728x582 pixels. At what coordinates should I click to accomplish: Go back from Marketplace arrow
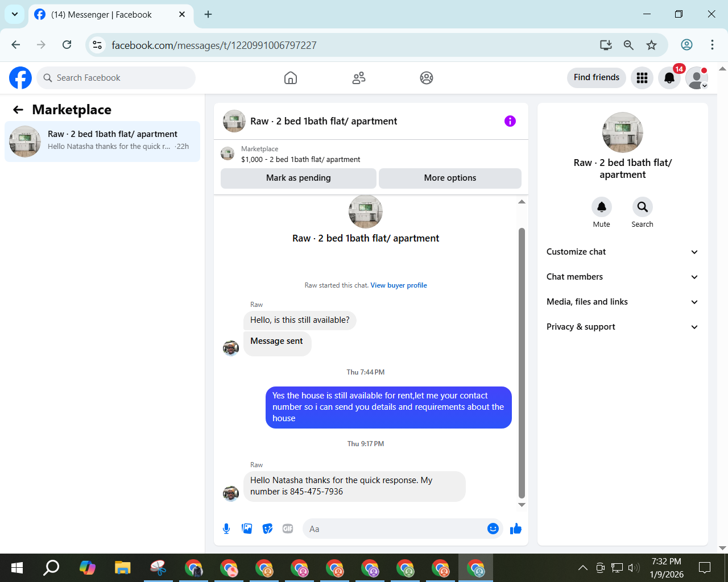(x=18, y=110)
